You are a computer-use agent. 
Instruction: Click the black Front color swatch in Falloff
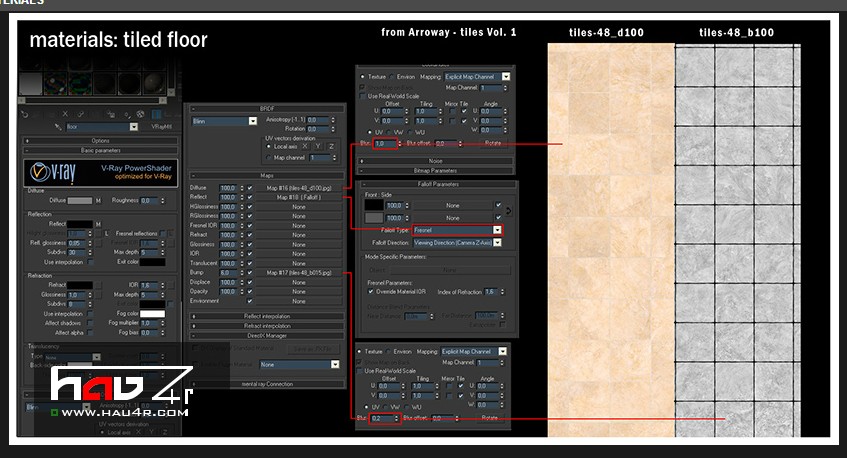click(374, 205)
